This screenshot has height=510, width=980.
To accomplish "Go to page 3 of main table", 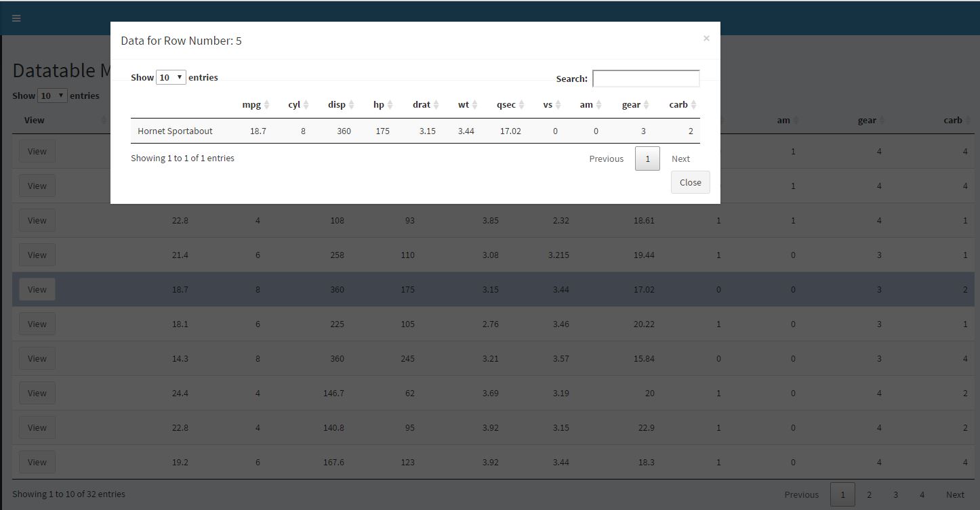I will (x=895, y=494).
